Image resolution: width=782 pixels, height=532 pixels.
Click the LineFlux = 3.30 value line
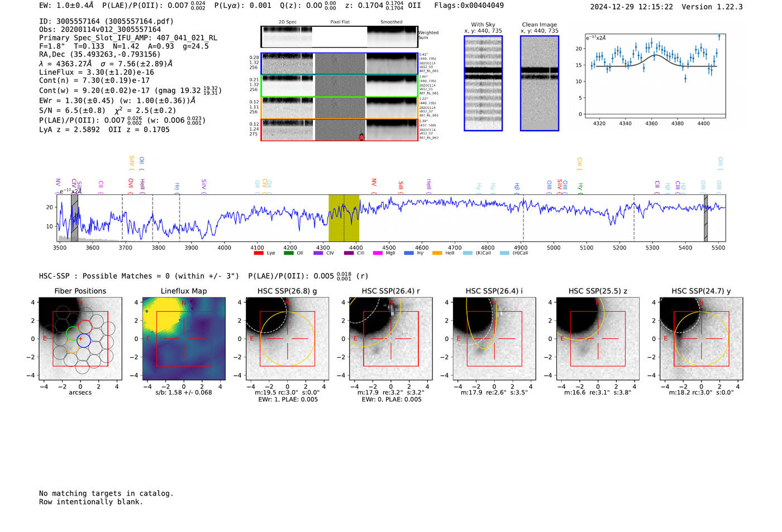point(97,72)
